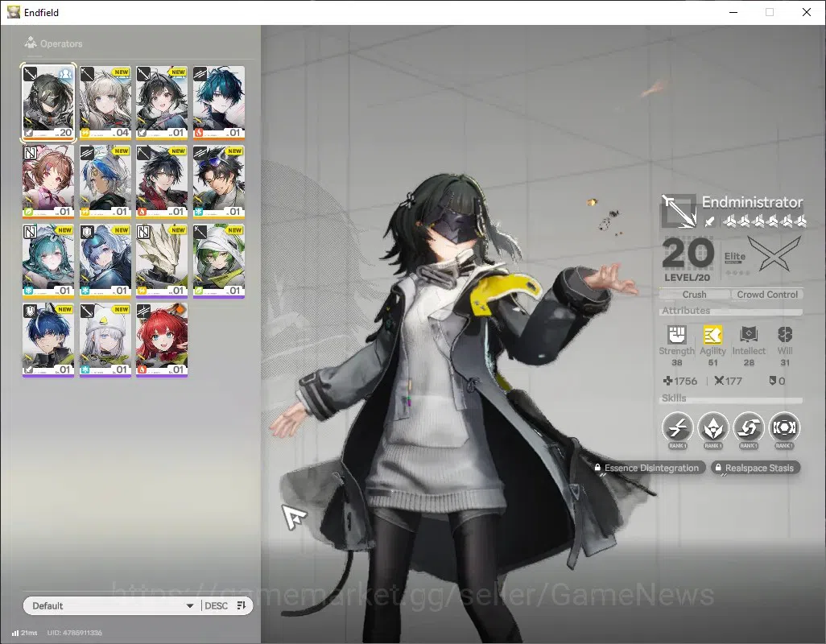Click the sort direction arrow icon next to DESC
This screenshot has width=826, height=644.
pos(242,605)
